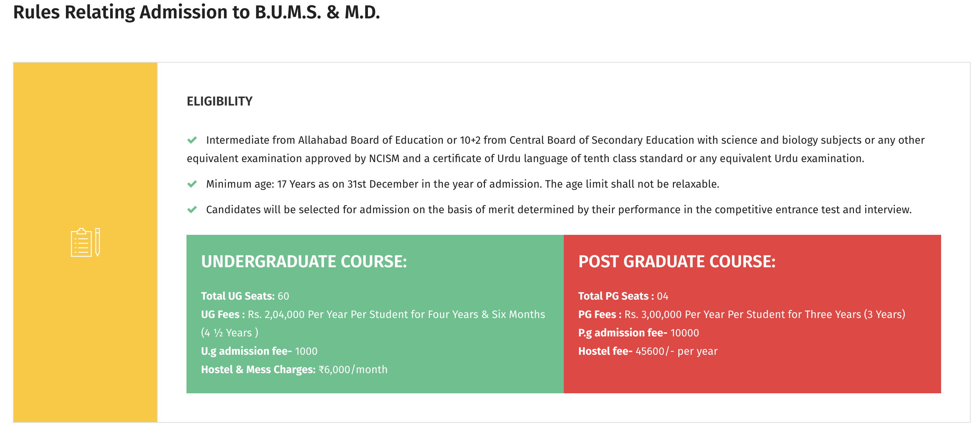Click the Hostel fee label in red panel
Image resolution: width=980 pixels, height=443 pixels.
pos(605,351)
